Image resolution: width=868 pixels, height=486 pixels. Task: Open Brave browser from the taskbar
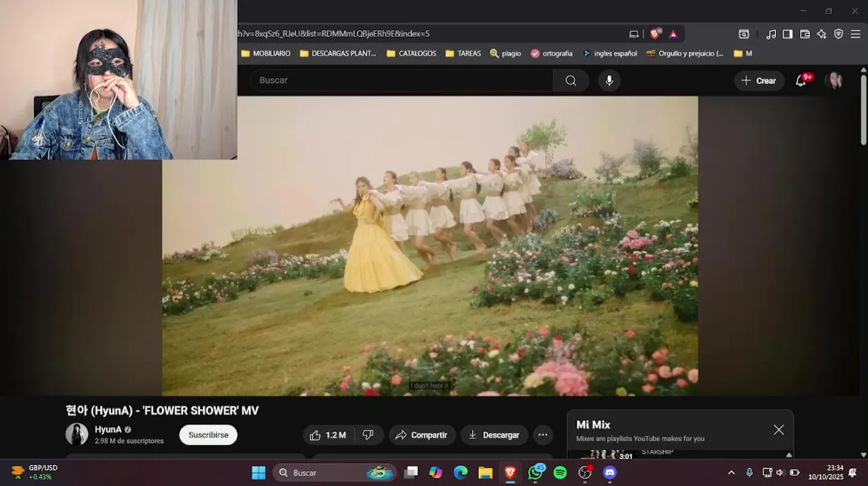click(x=510, y=473)
